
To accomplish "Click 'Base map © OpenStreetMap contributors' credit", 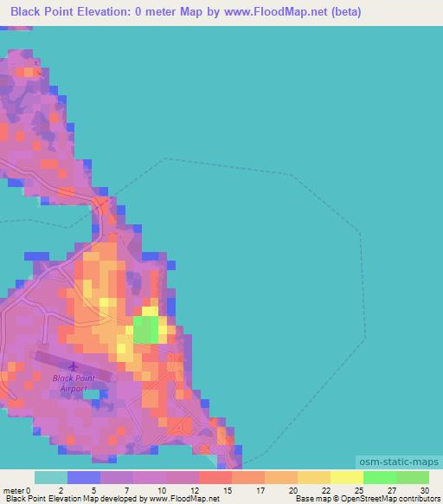I will coord(368,499).
